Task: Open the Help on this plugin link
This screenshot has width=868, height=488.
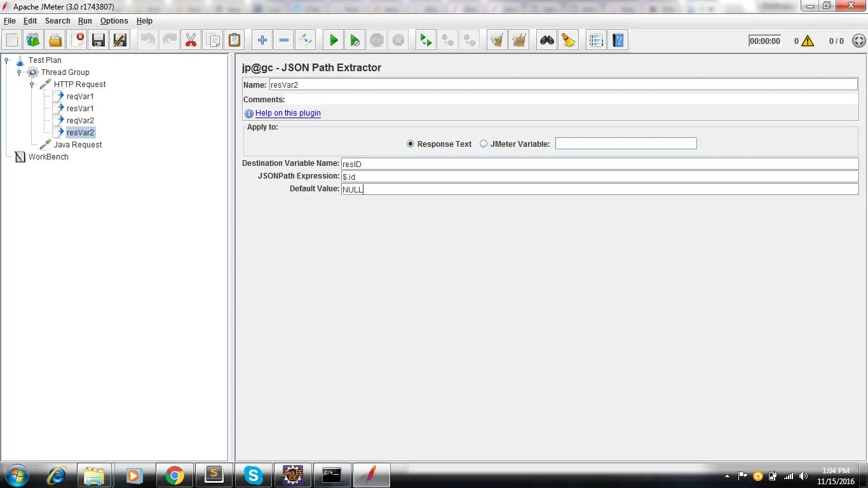Action: coord(288,113)
